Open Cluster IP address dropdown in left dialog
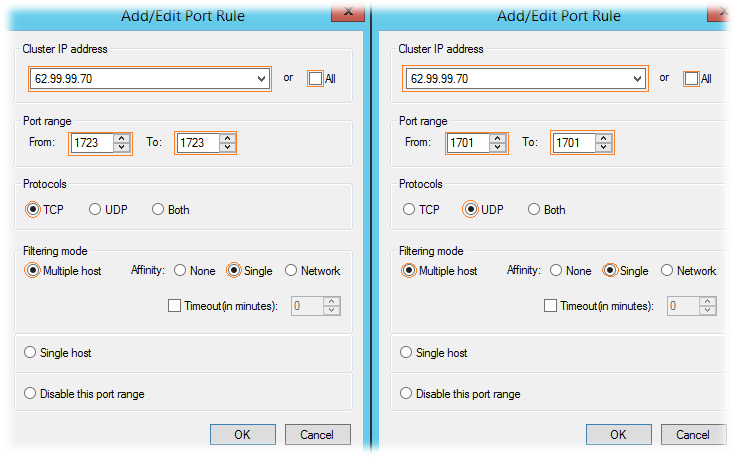 click(262, 79)
